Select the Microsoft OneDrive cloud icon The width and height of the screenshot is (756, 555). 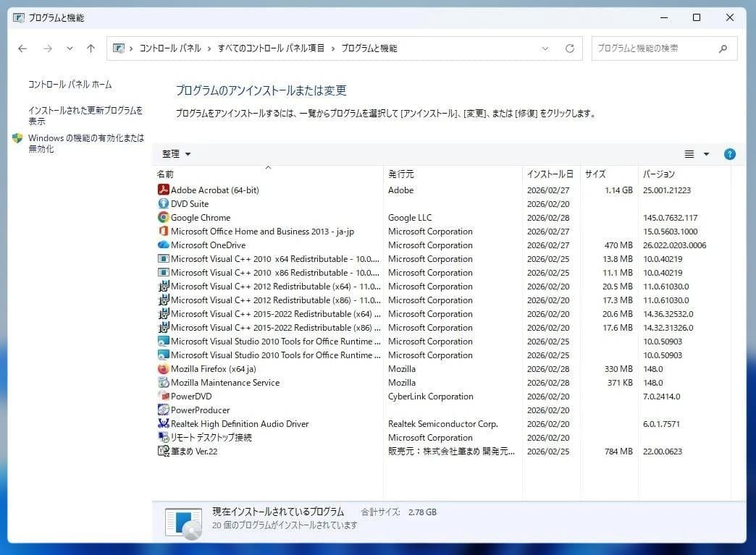tap(164, 245)
